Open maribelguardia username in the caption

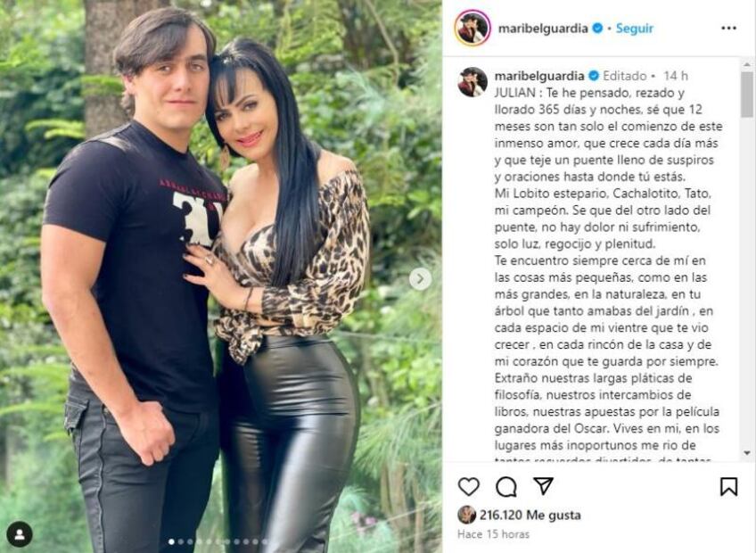539,76
